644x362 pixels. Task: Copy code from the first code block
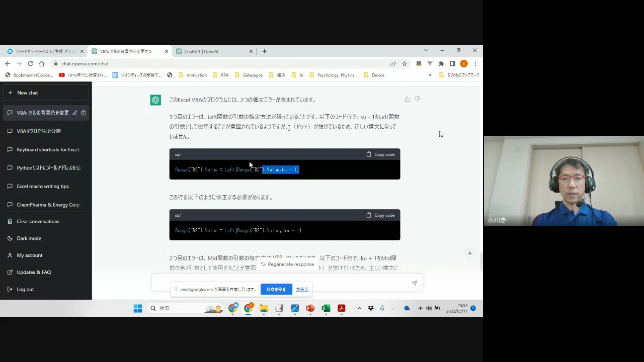pyautogui.click(x=380, y=154)
